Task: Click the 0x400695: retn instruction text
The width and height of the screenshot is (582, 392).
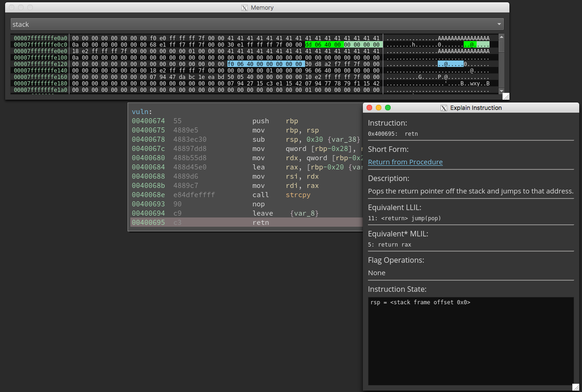Action: [x=393, y=133]
